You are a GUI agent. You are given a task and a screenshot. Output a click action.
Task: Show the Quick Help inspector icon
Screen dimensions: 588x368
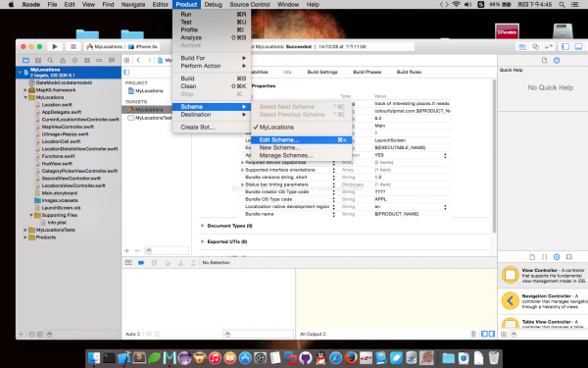557,61
